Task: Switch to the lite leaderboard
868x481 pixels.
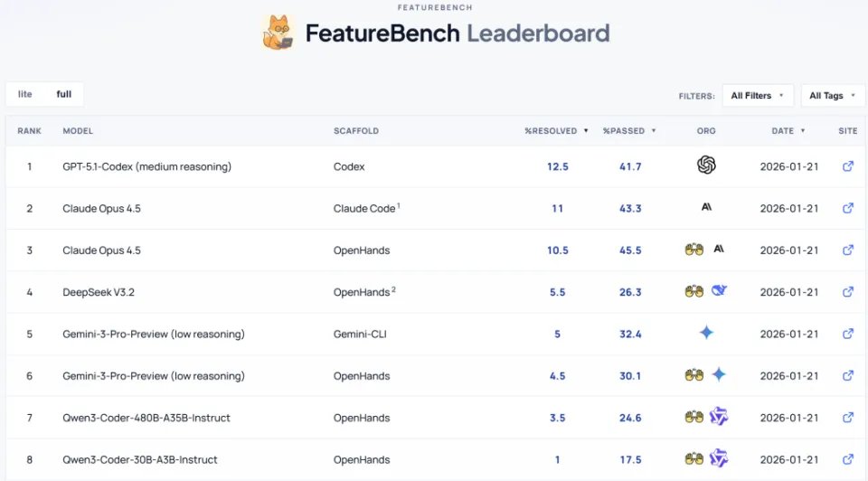Action: (25, 94)
